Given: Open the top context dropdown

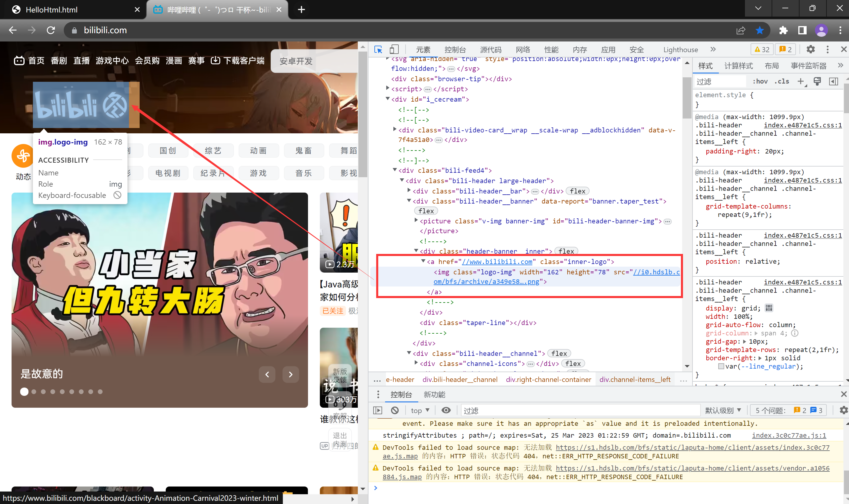Looking at the screenshot, I should [x=420, y=410].
